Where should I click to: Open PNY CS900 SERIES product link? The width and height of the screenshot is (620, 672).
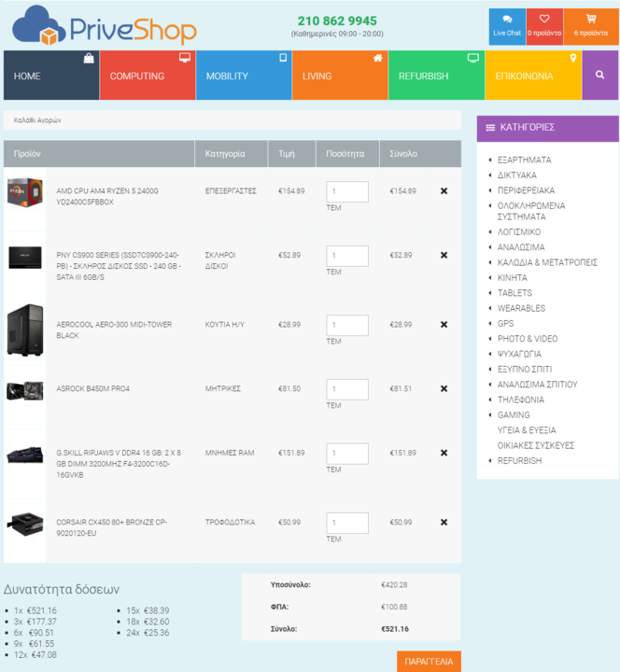click(x=119, y=266)
